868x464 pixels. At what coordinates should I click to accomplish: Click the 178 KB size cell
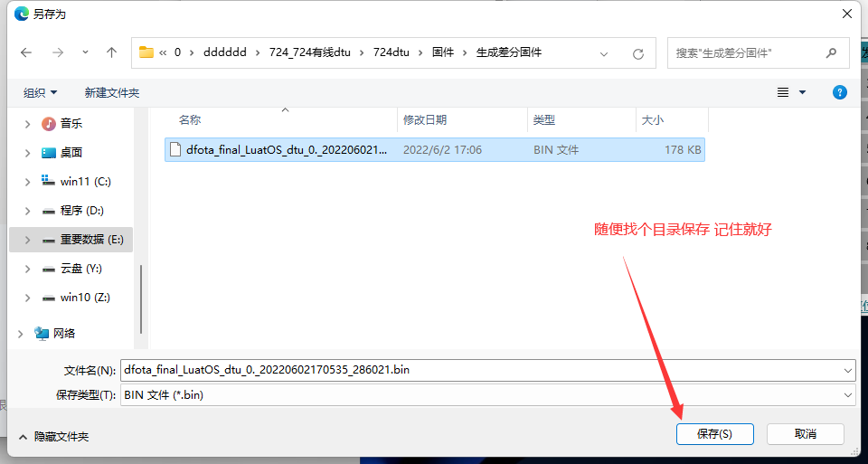[684, 149]
